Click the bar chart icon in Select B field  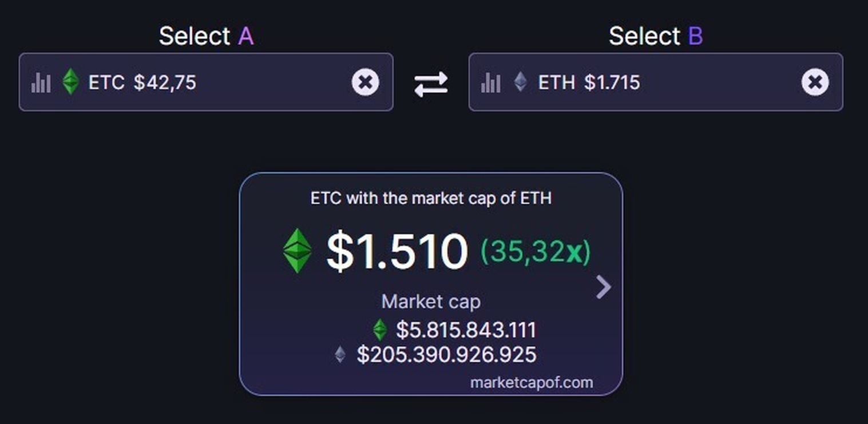tap(490, 83)
